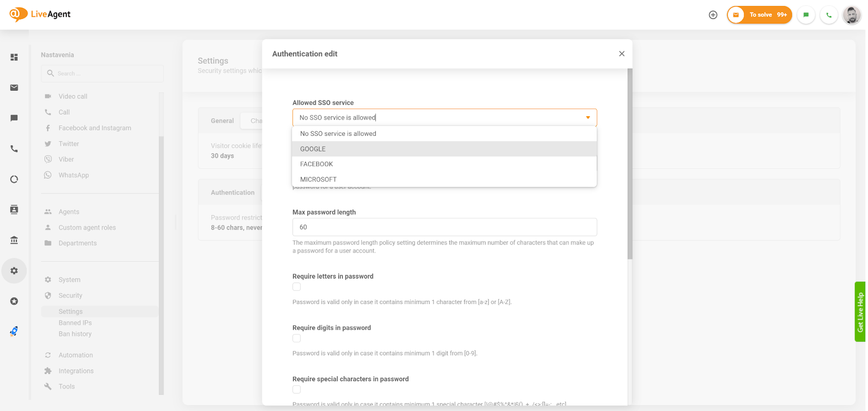
Task: Click the Authentication edit dialog scrollbar
Action: click(630, 163)
